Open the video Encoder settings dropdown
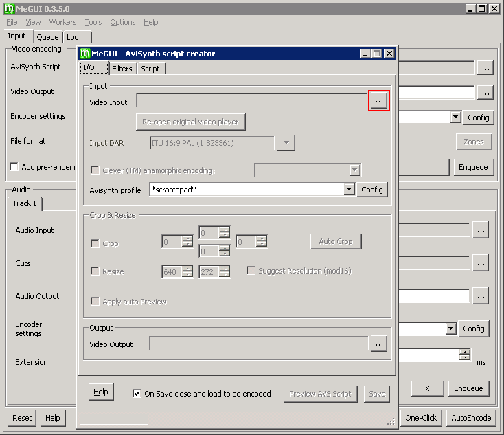 coord(455,118)
